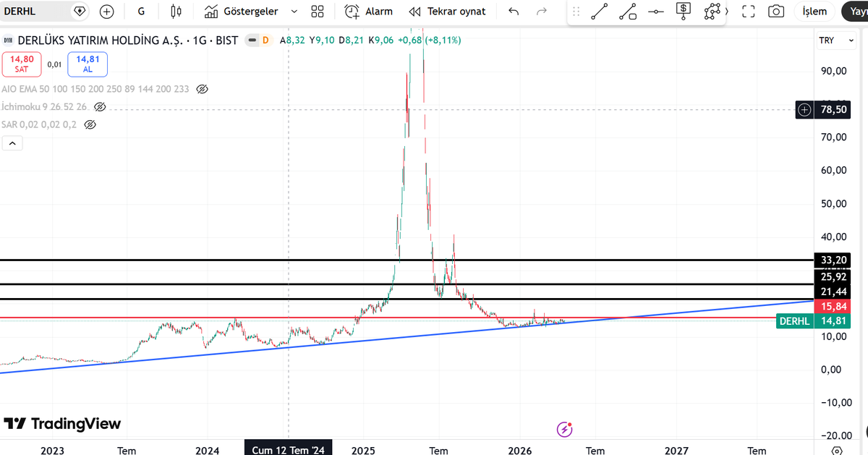Select the trend line drawing tool

(x=599, y=11)
